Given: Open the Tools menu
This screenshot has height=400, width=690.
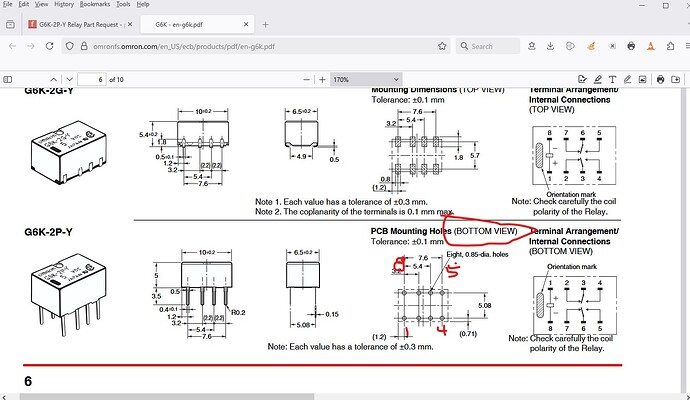Looking at the screenshot, I should click(123, 4).
